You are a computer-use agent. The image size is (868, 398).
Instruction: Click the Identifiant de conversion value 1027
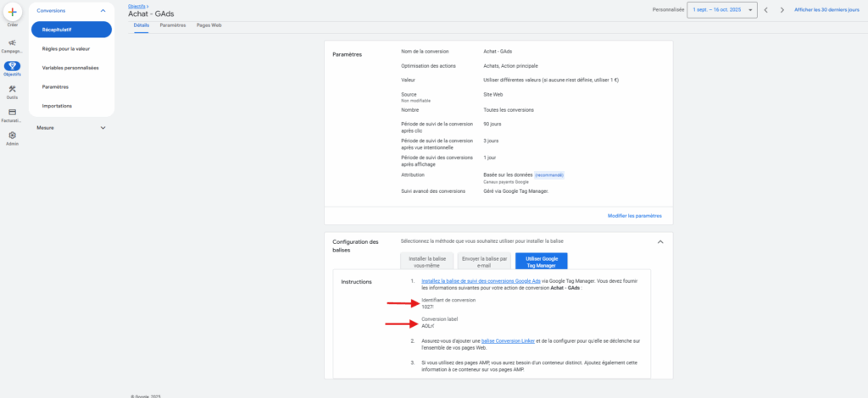tap(427, 307)
